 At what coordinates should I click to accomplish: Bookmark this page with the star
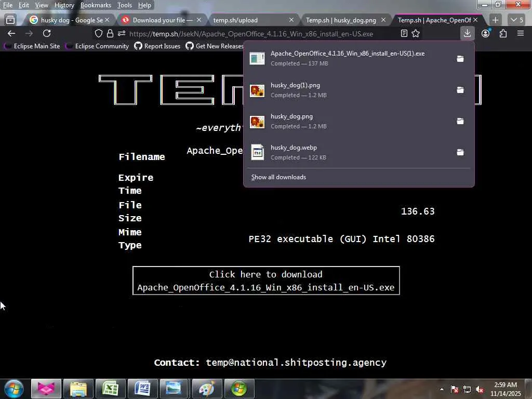416,33
